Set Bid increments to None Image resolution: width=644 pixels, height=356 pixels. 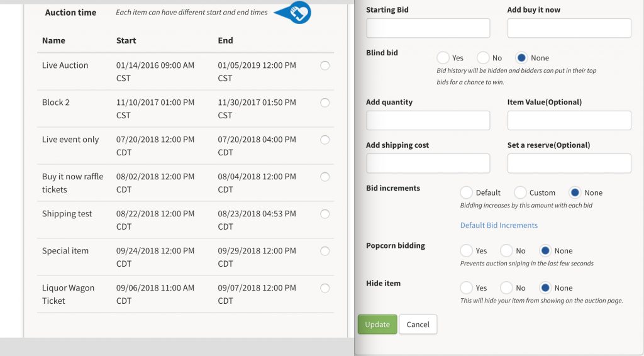coord(575,192)
